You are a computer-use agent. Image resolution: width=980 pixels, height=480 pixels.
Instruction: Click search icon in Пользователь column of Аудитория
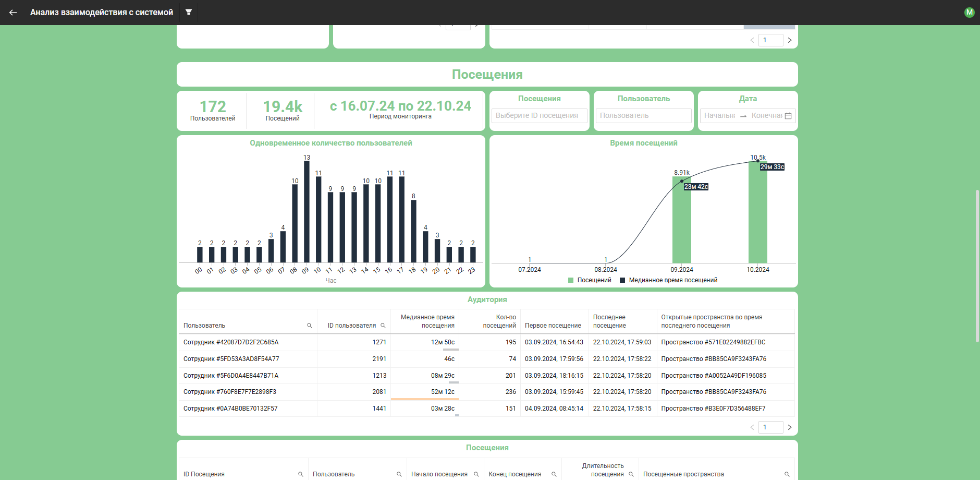coord(310,326)
